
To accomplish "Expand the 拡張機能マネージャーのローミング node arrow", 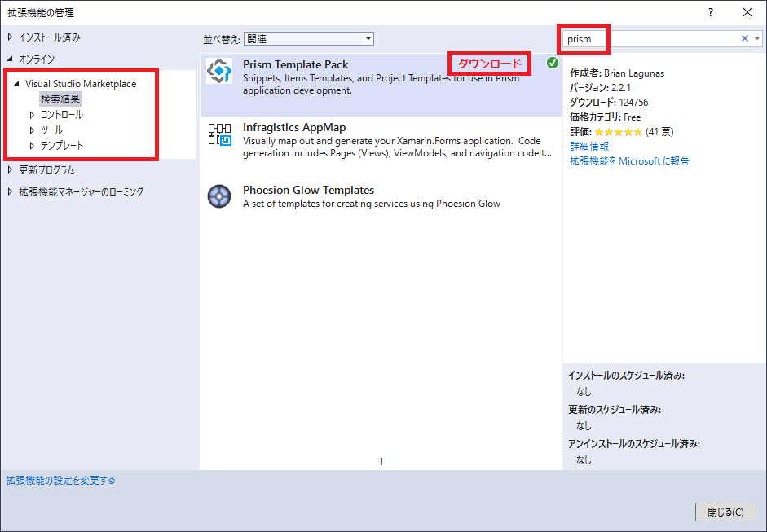I will click(x=10, y=191).
